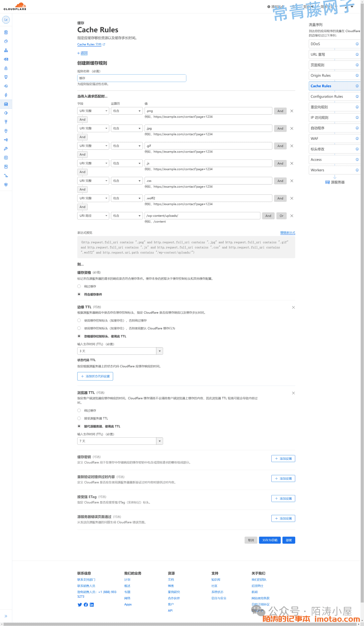Open the edge TTL dropdown showing 3 天
364x626 pixels.
click(120, 351)
